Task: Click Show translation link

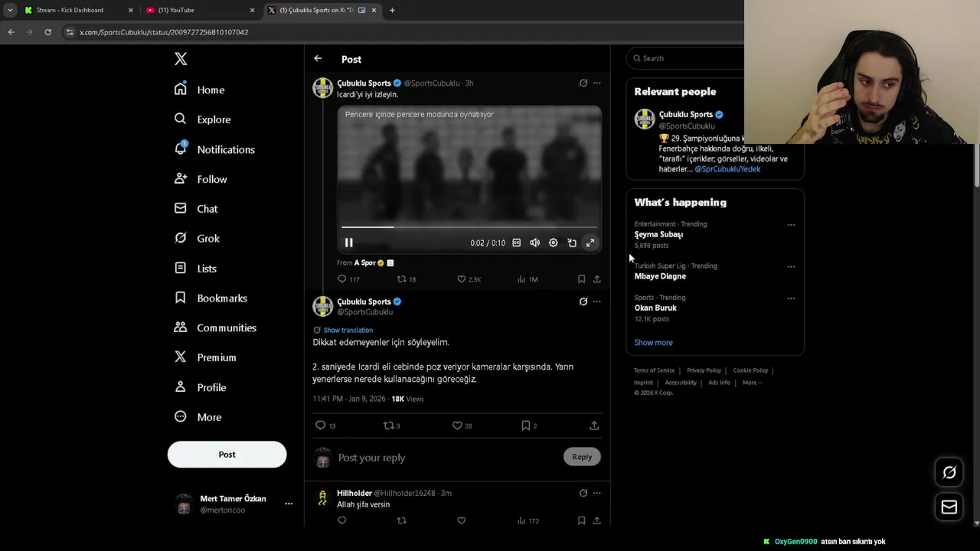Action: [x=348, y=330]
